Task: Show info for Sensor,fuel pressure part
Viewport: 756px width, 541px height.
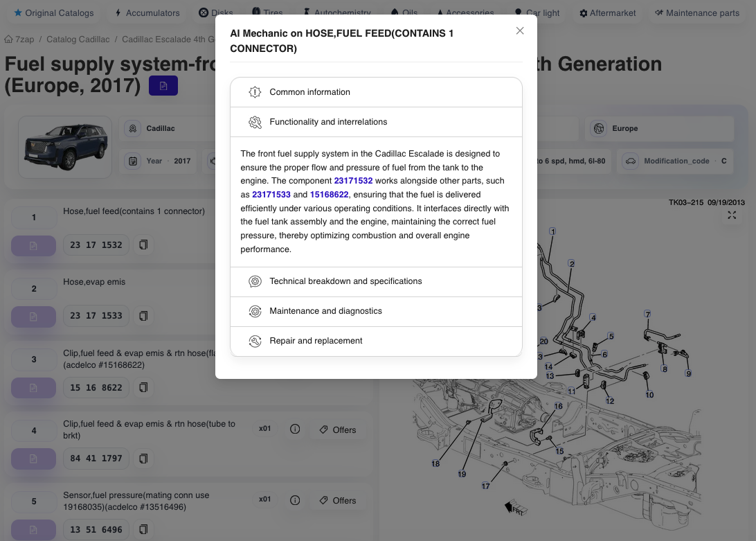Action: pos(295,500)
